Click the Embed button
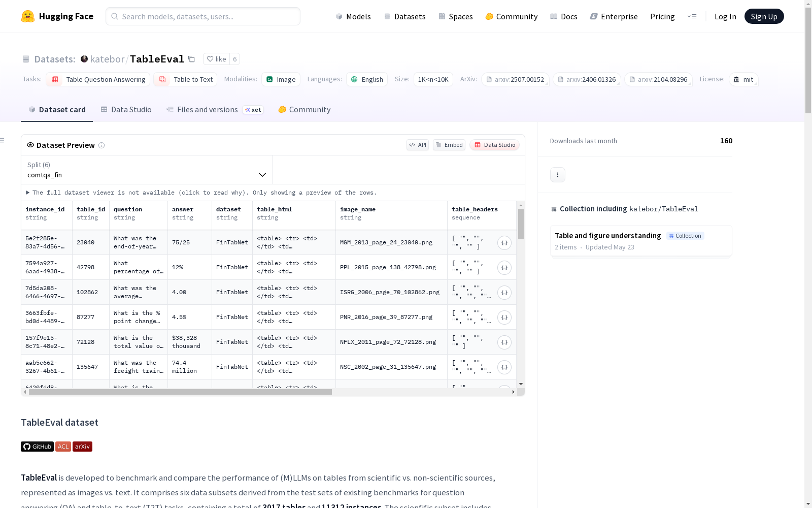Screen dimensions: 812x508 (449, 145)
